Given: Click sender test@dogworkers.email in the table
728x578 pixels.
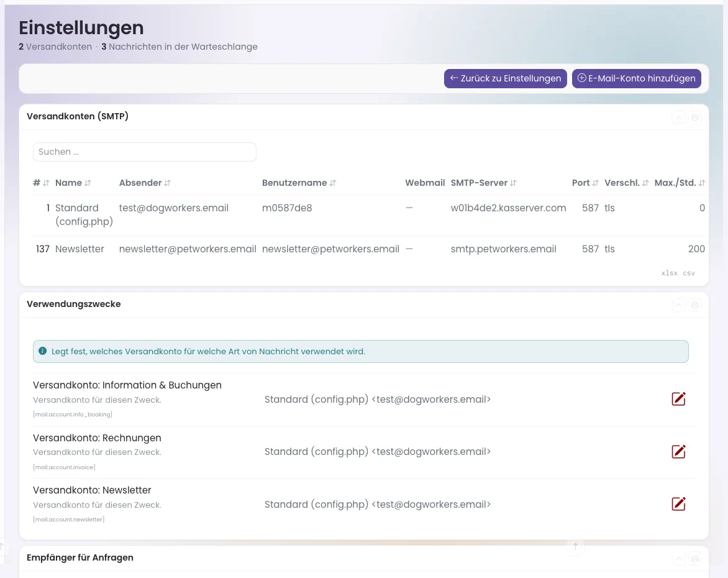Looking at the screenshot, I should pyautogui.click(x=174, y=208).
